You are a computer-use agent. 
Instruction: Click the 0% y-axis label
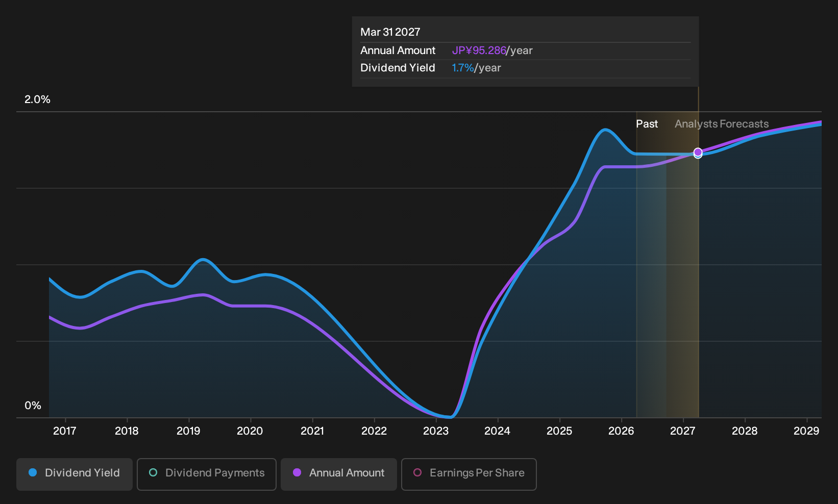point(33,406)
